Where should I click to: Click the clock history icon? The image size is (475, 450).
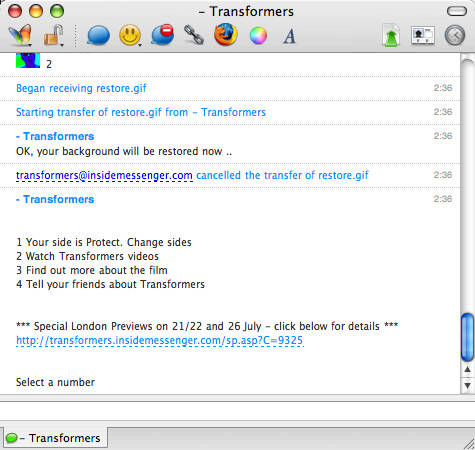click(455, 35)
